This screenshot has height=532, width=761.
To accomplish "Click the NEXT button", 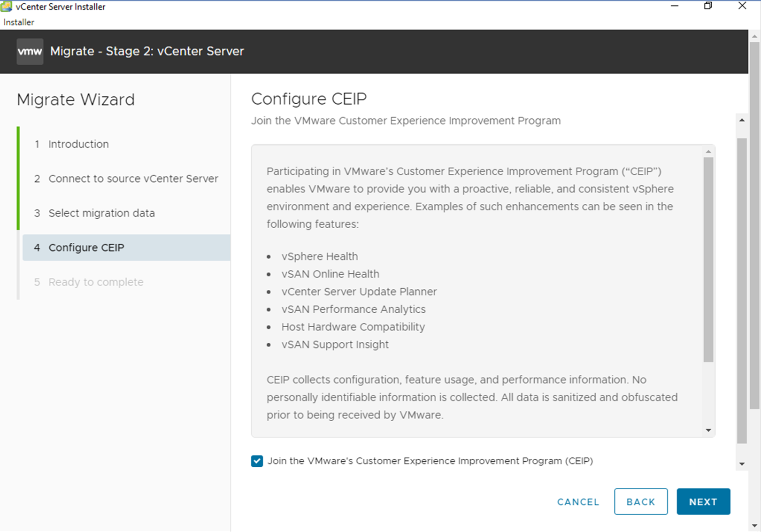I will 703,501.
